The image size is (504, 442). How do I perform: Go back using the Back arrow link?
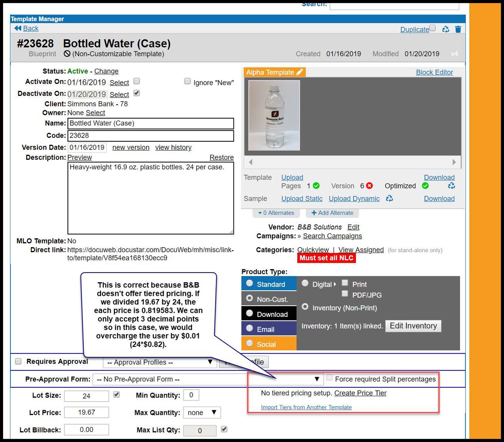(27, 28)
